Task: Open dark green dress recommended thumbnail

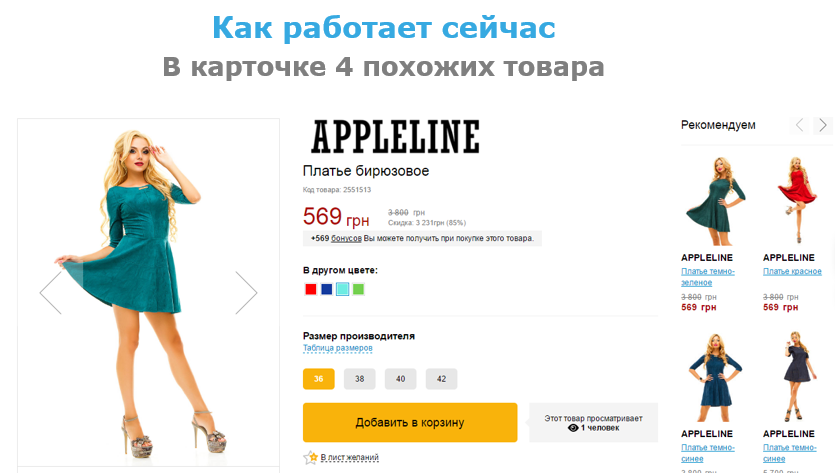Action: (x=715, y=201)
